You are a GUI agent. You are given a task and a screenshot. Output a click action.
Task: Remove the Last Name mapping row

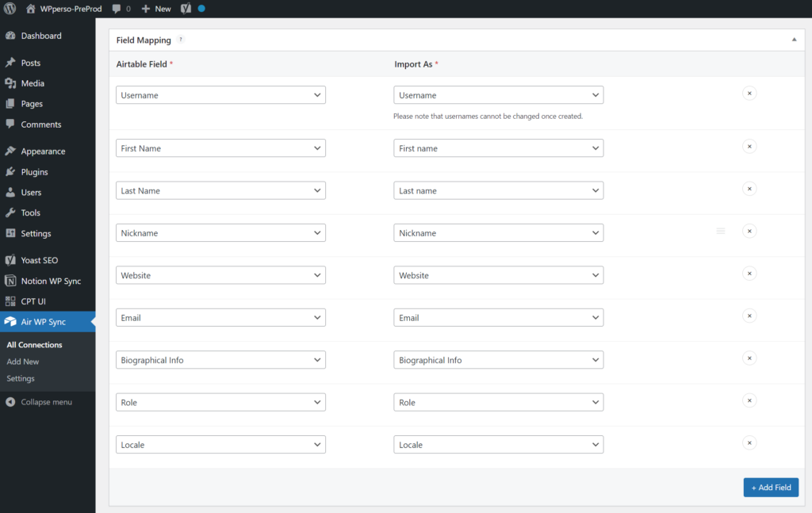[x=749, y=189]
